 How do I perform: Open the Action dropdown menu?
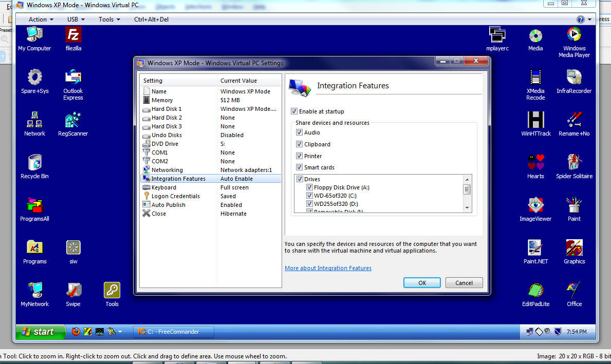coord(41,20)
